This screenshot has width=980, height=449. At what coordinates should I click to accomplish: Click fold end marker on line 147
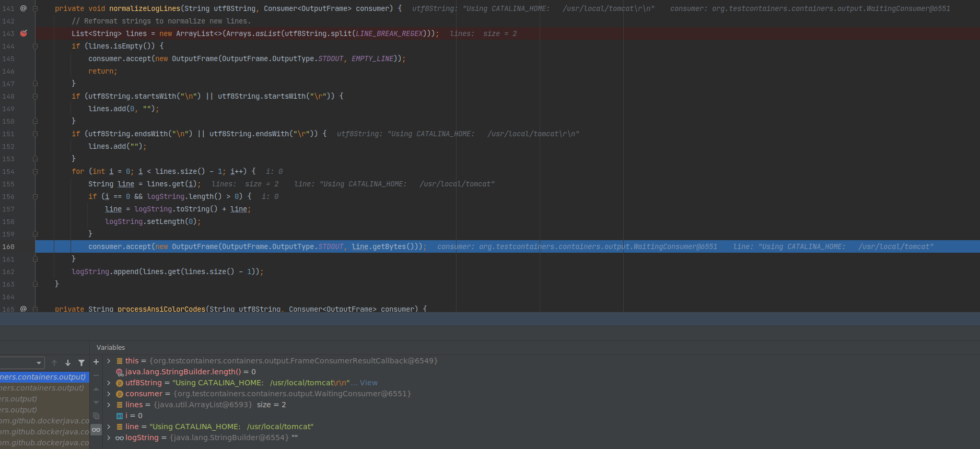[36, 84]
